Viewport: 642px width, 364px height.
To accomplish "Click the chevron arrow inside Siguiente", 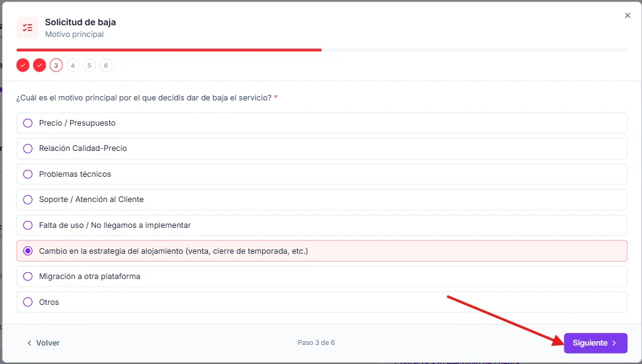I will coord(614,343).
